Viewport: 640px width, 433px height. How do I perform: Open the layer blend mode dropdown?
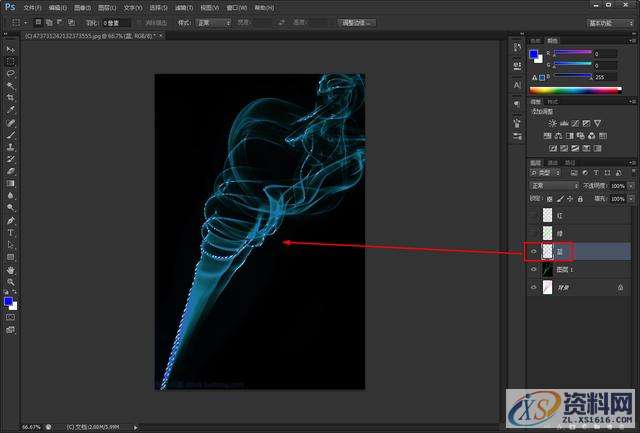(553, 186)
